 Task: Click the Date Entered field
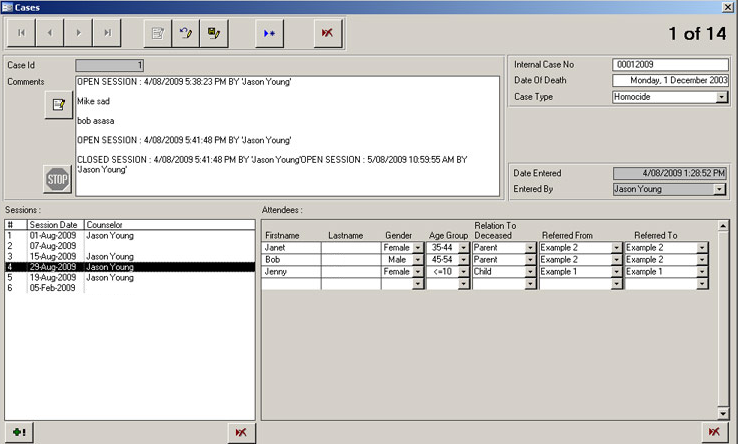(x=669, y=173)
